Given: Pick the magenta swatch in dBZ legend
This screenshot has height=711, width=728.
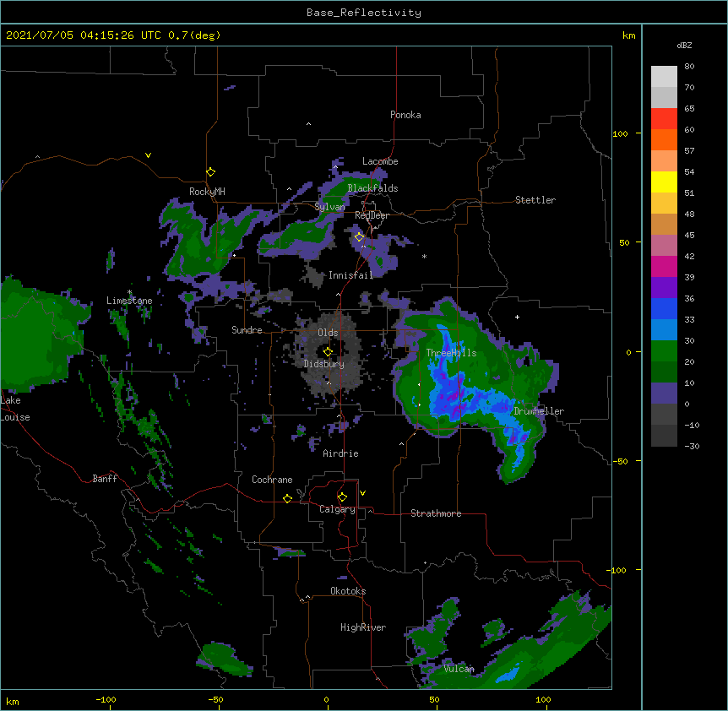Looking at the screenshot, I should (x=664, y=266).
